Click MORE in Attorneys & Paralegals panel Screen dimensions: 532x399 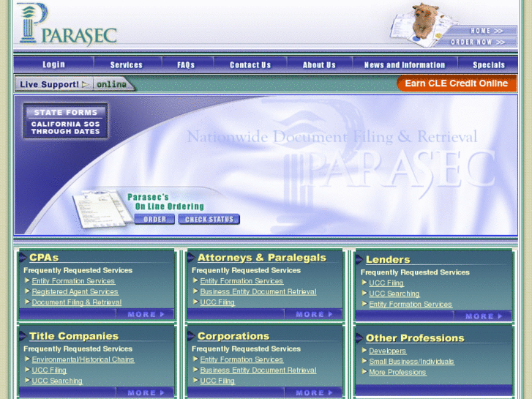pos(313,315)
